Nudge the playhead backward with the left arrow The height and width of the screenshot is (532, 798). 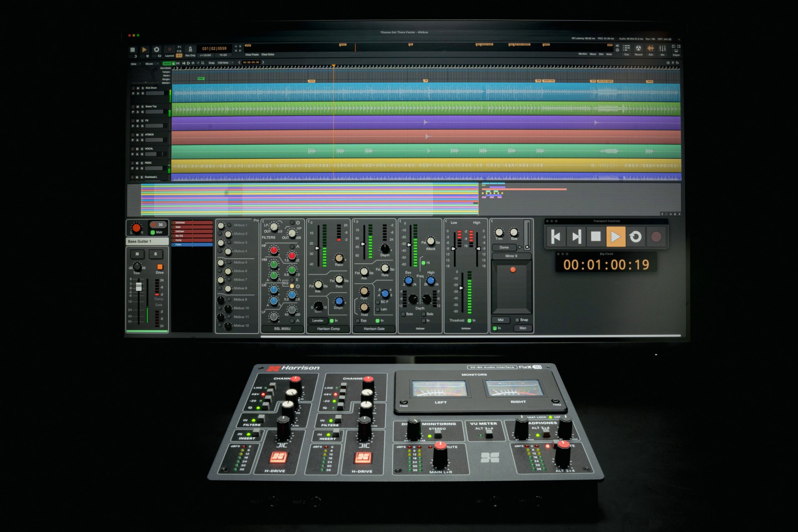239,62
